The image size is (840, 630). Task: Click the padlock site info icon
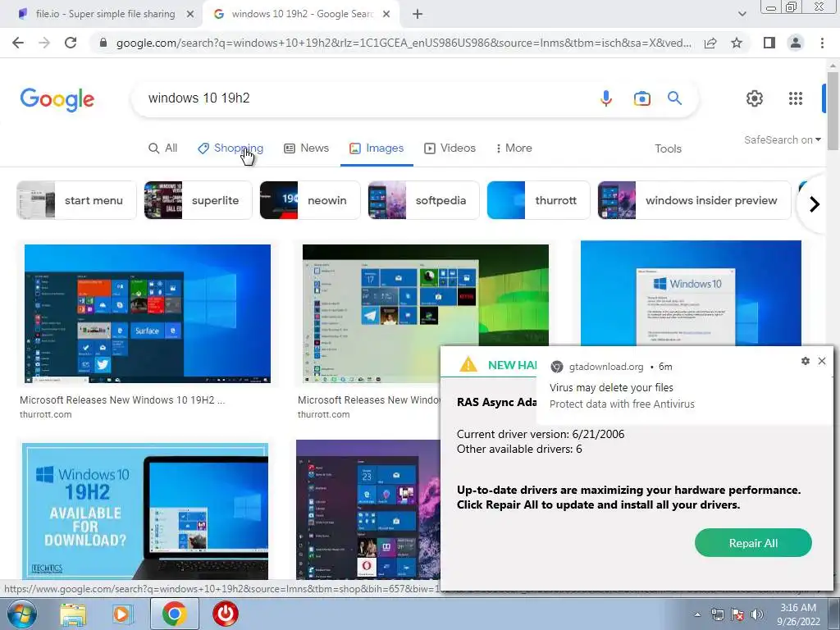[103, 43]
